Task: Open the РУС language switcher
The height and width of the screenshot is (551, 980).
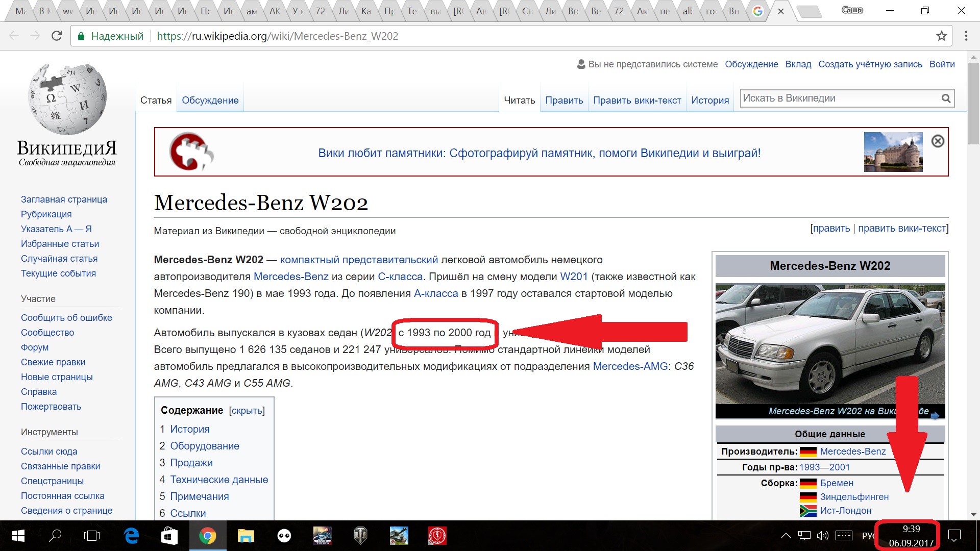Action: pos(868,536)
